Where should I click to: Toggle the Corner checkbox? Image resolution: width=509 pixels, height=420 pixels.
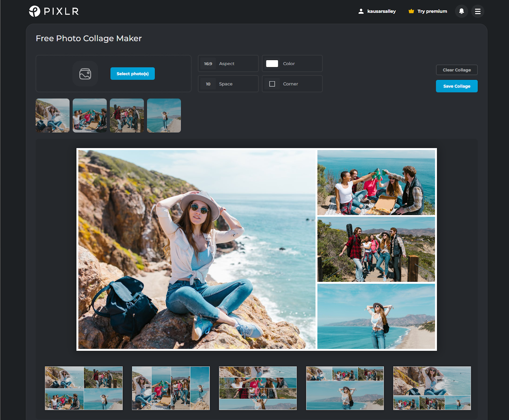point(272,84)
